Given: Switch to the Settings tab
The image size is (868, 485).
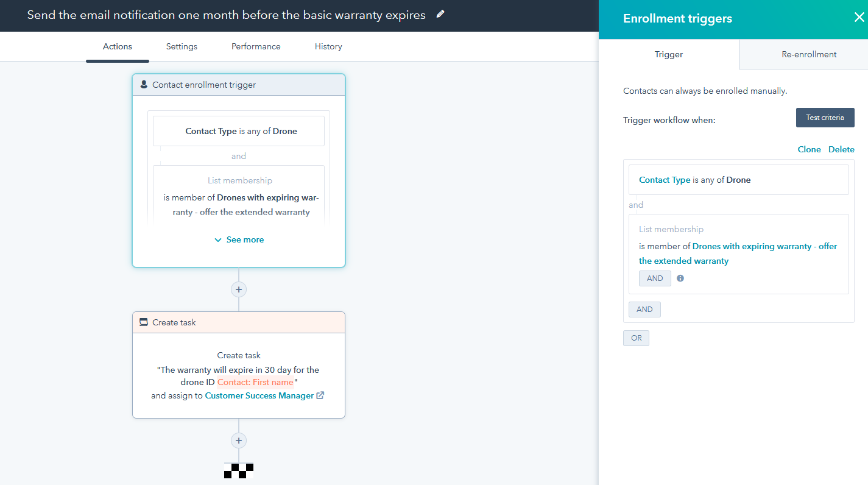Looking at the screenshot, I should 182,46.
